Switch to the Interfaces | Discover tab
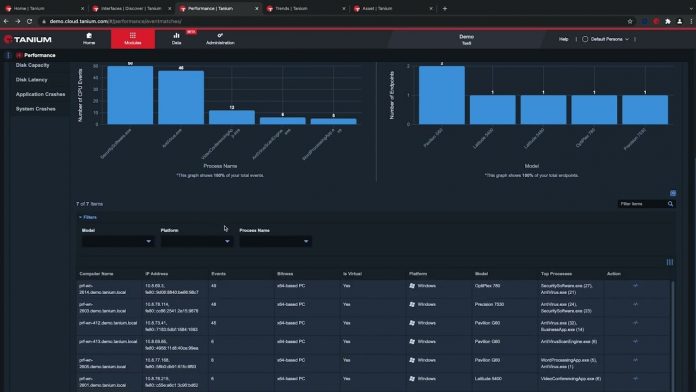 pyautogui.click(x=131, y=8)
